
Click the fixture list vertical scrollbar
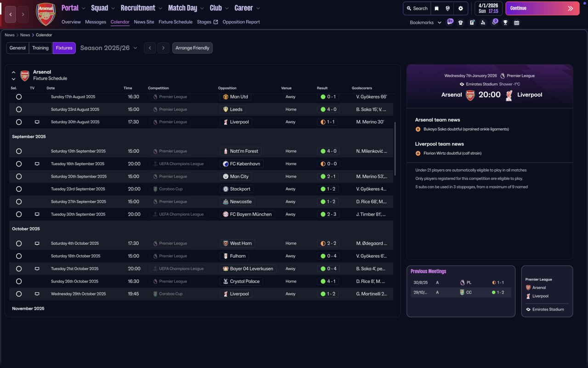pos(395,149)
